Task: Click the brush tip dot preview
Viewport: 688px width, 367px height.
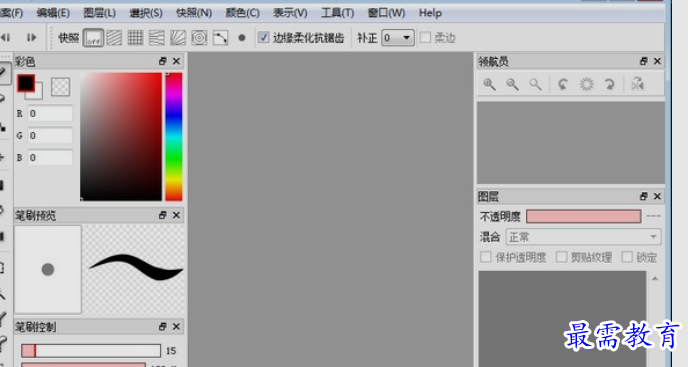Action: [x=48, y=269]
